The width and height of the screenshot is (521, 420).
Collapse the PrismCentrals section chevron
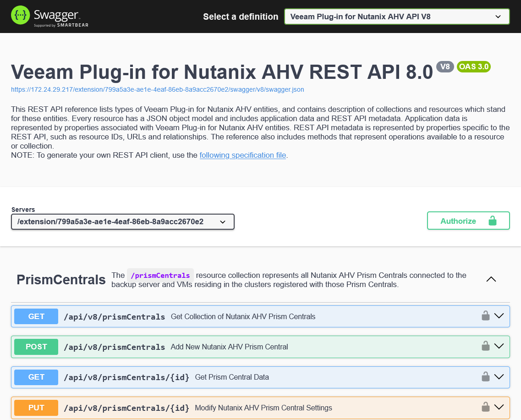[x=491, y=279]
